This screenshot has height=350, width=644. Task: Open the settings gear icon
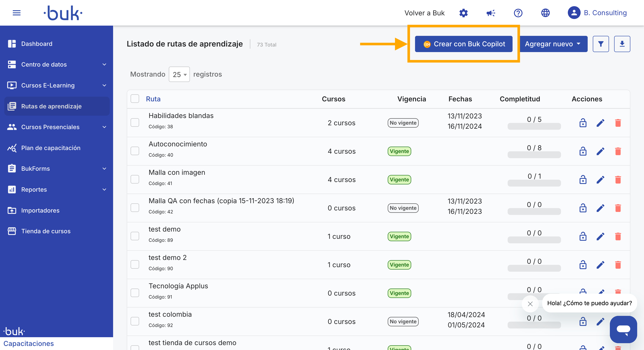tap(463, 13)
